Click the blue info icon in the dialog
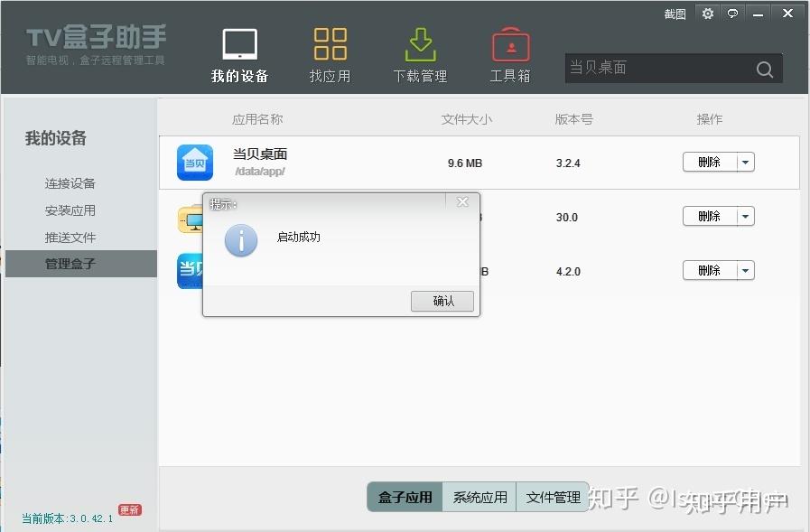The height and width of the screenshot is (532, 810). [x=241, y=240]
